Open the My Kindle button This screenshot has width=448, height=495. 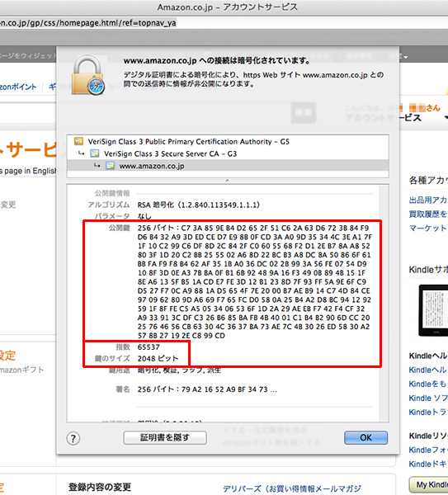[429, 484]
